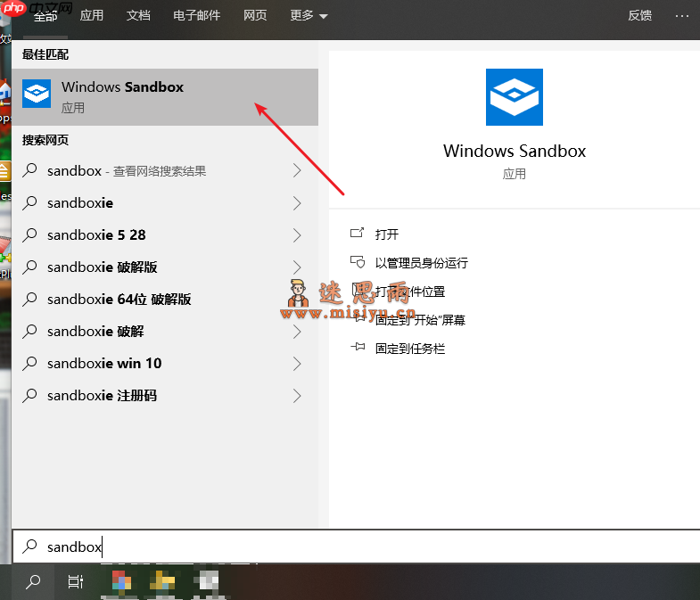700x600 pixels.
Task: Click search icon beside sandboxie win 10
Action: point(29,364)
